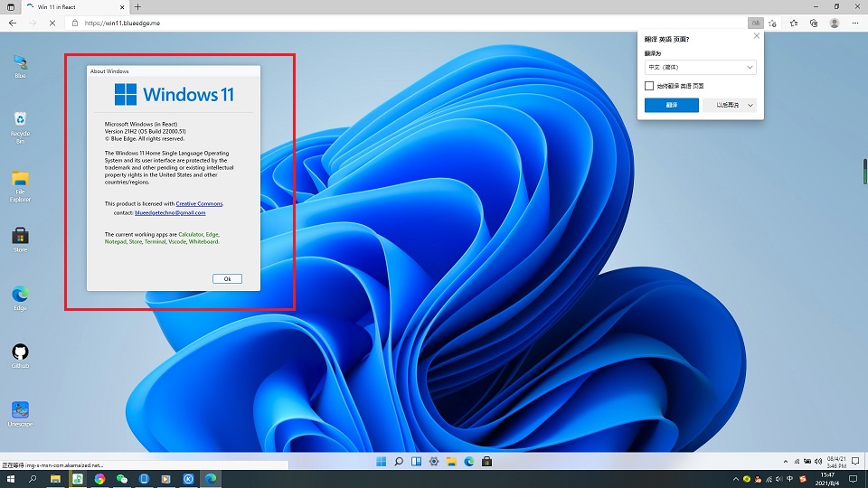The width and height of the screenshot is (868, 488).
Task: Open a new browser tab
Action: click(x=137, y=7)
